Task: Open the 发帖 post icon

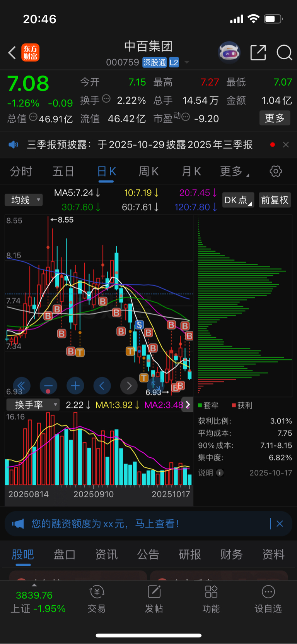Action: [x=154, y=599]
